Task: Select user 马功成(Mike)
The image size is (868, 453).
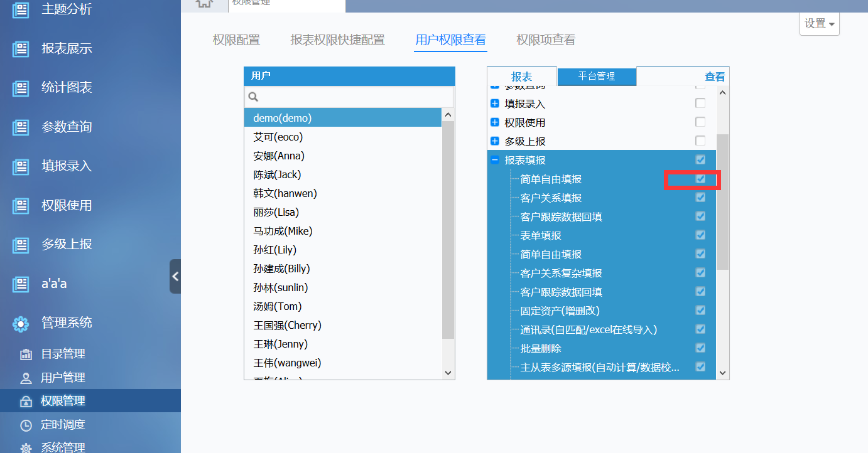Action: click(x=343, y=231)
